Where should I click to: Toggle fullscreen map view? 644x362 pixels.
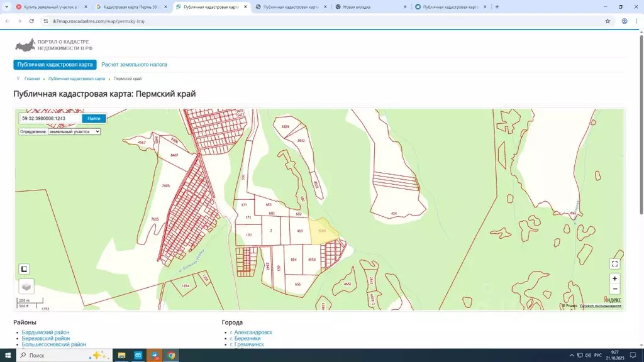(x=614, y=264)
